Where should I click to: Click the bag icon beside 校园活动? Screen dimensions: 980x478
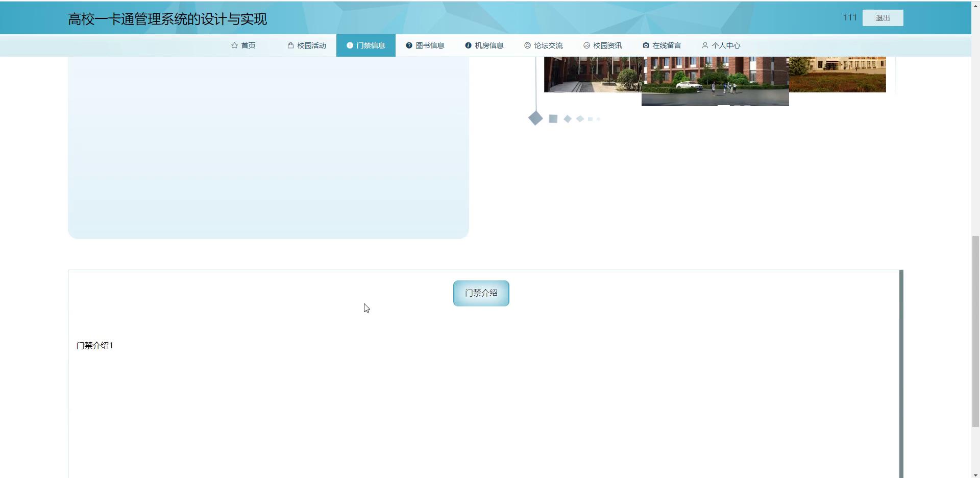pos(290,45)
